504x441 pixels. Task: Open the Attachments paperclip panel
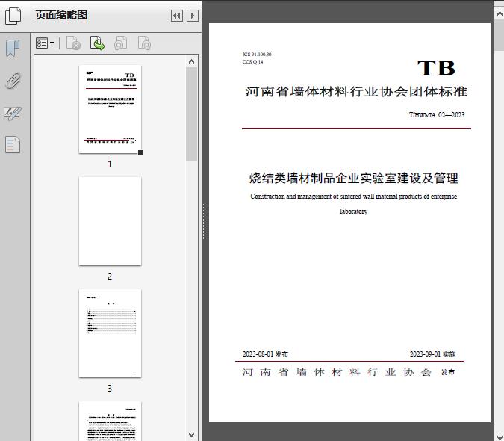tap(13, 81)
